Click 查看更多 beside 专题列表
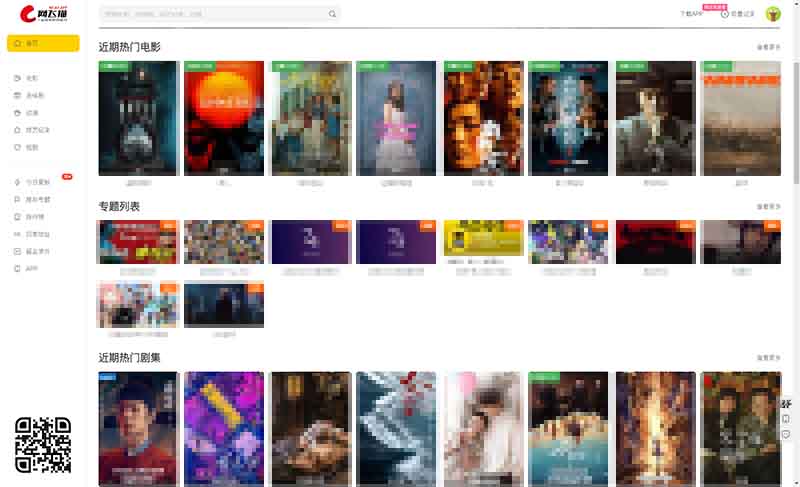Screen dimensions: 800x487 pos(768,207)
